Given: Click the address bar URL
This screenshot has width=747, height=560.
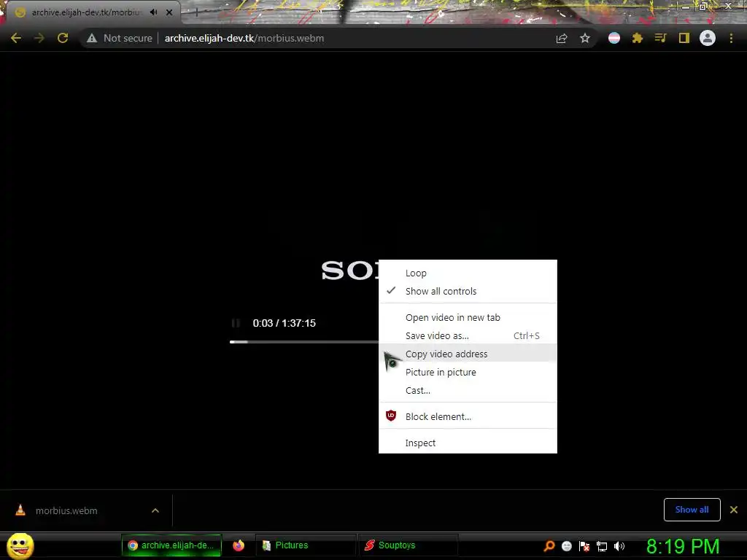Looking at the screenshot, I should [244, 38].
